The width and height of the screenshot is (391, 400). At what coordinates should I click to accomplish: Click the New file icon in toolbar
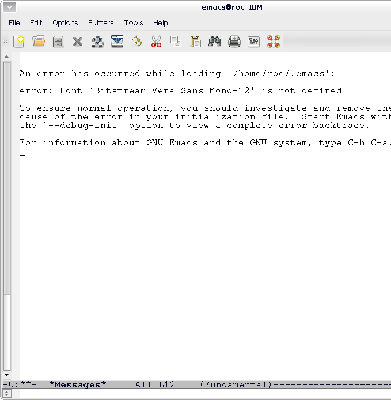pyautogui.click(x=19, y=42)
